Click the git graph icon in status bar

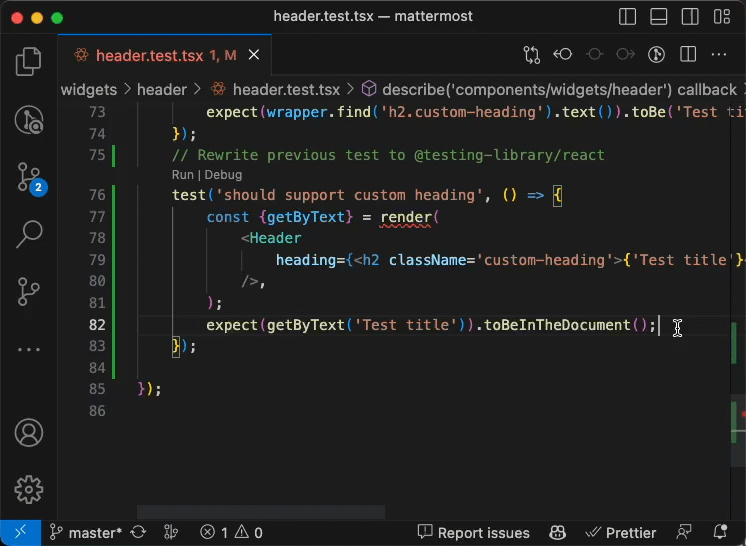tap(171, 532)
